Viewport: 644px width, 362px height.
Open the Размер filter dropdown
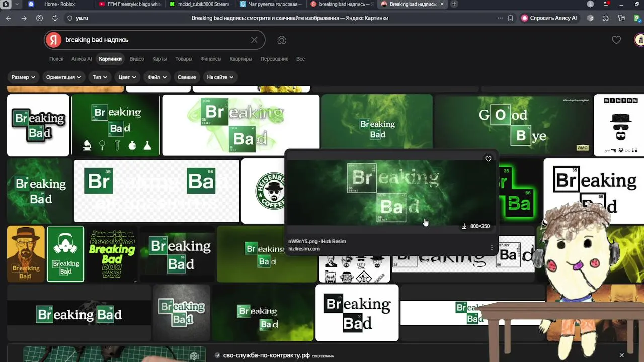pos(23,77)
